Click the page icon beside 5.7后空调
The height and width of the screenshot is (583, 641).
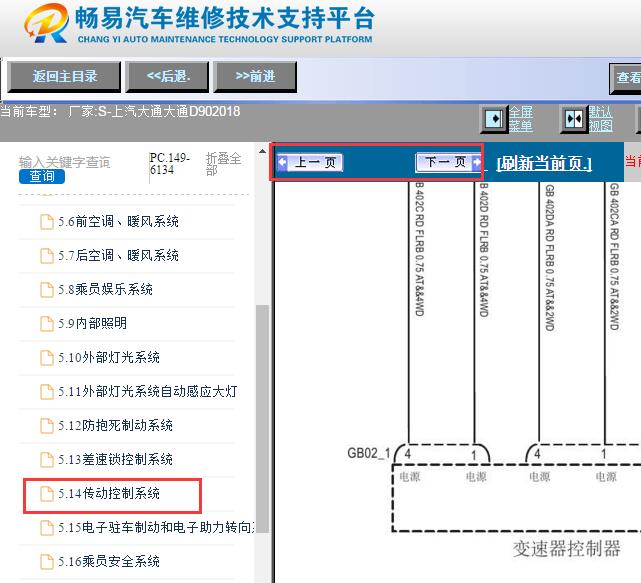[x=47, y=256]
